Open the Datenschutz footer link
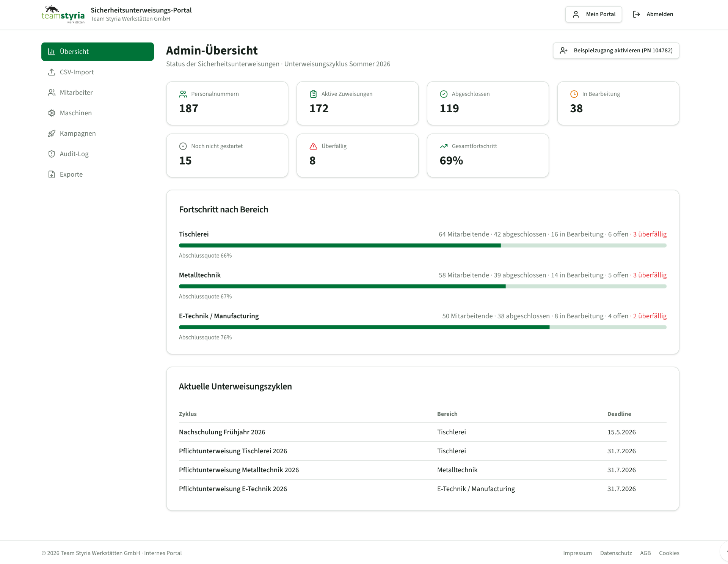 pyautogui.click(x=616, y=553)
